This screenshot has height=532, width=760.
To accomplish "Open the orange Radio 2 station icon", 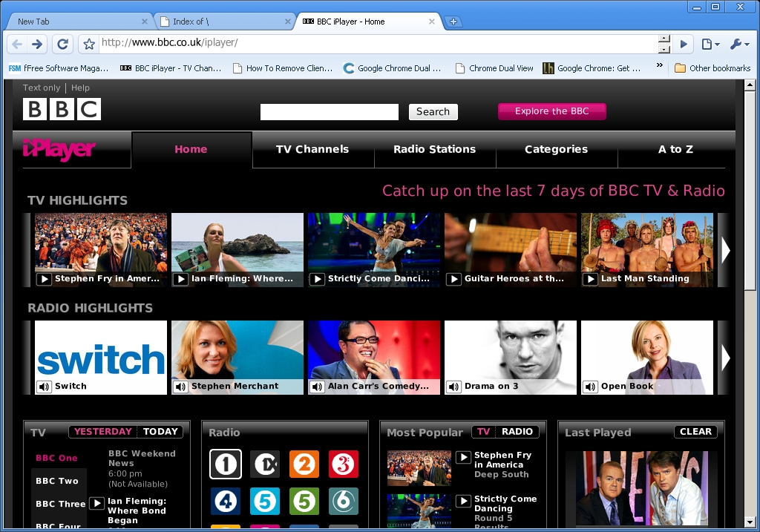I will click(x=304, y=464).
